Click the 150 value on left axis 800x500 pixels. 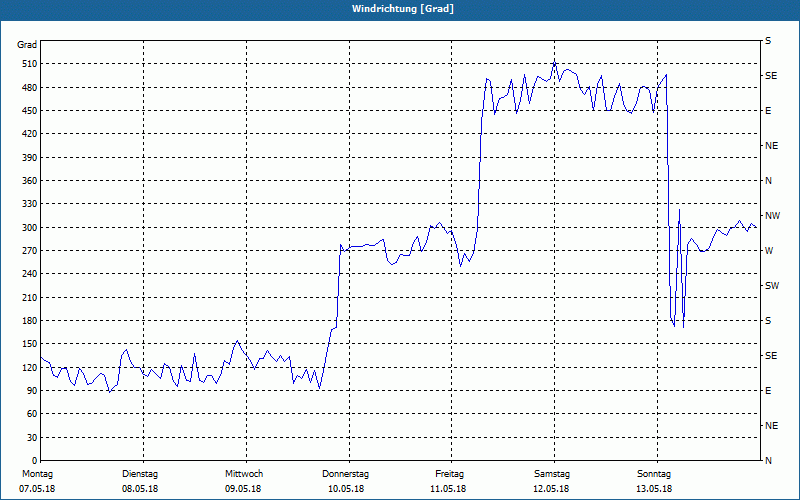point(29,344)
